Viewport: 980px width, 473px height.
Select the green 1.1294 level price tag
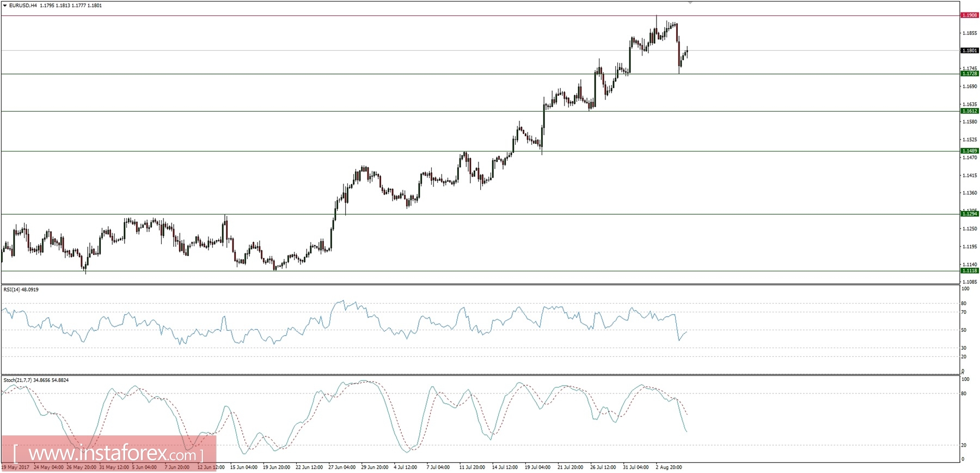(970, 214)
